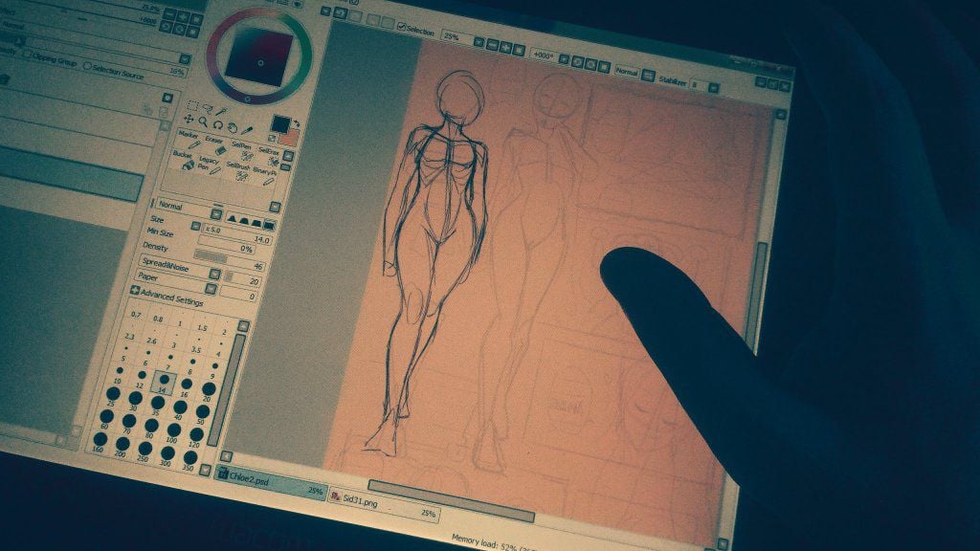Image resolution: width=980 pixels, height=551 pixels.
Task: Open the Stabilizer level dropdown
Action: click(x=713, y=87)
